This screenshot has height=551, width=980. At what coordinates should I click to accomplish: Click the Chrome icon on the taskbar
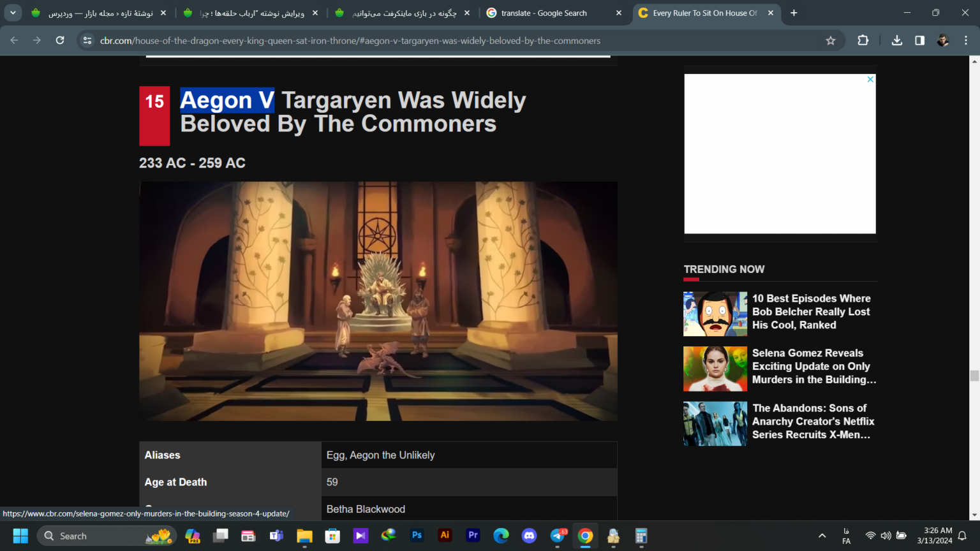coord(586,536)
